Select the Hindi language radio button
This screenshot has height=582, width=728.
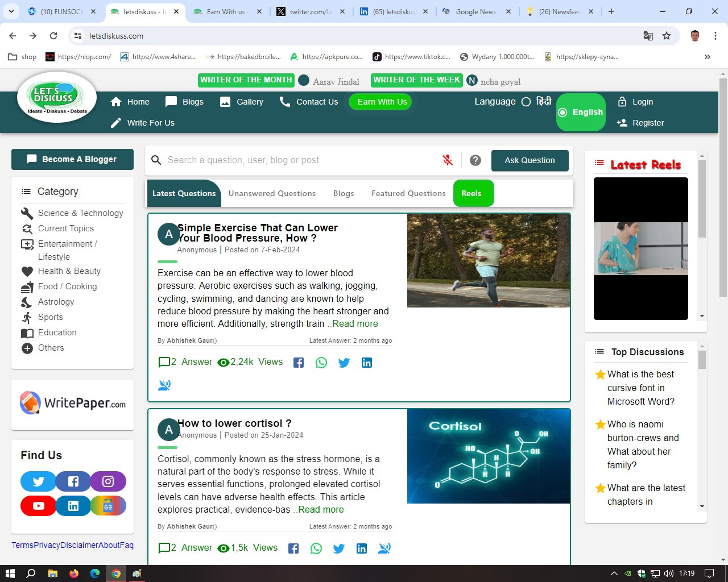pyautogui.click(x=526, y=102)
